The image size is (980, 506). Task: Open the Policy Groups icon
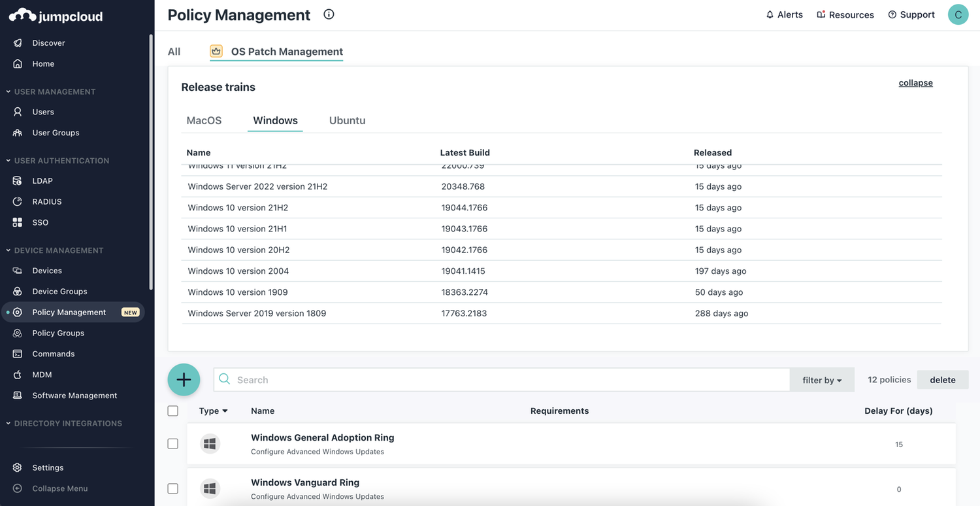18,333
